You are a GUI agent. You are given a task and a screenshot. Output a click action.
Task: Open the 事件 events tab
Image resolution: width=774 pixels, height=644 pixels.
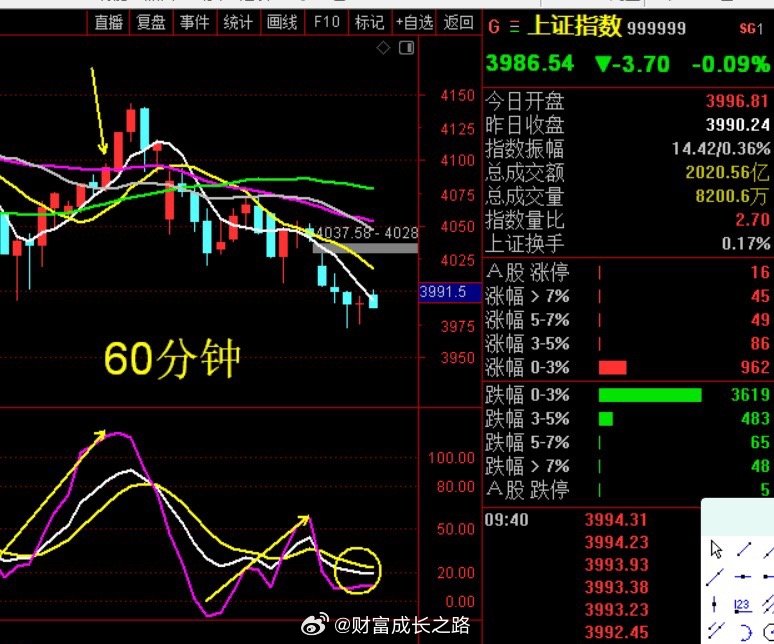point(194,23)
